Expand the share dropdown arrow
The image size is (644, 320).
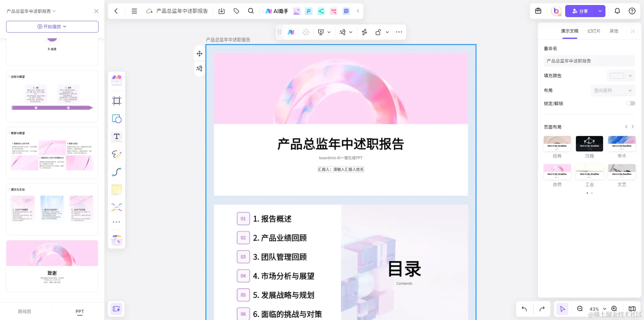(600, 11)
